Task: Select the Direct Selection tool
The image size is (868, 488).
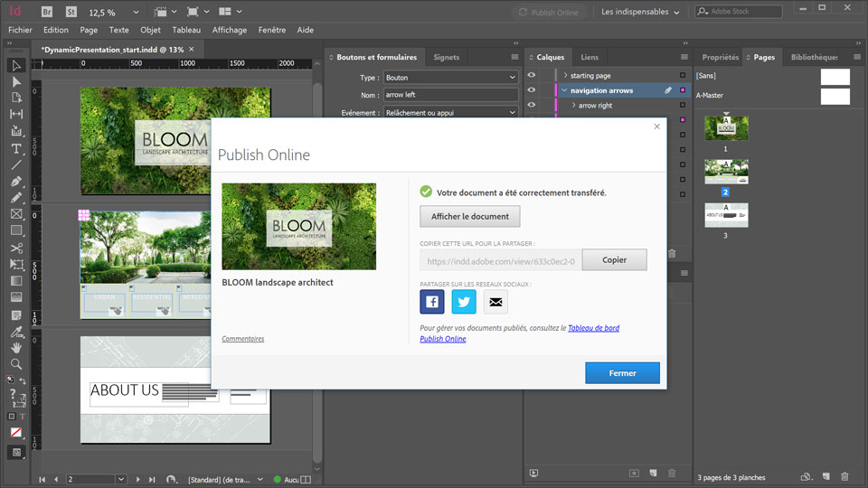Action: point(16,81)
